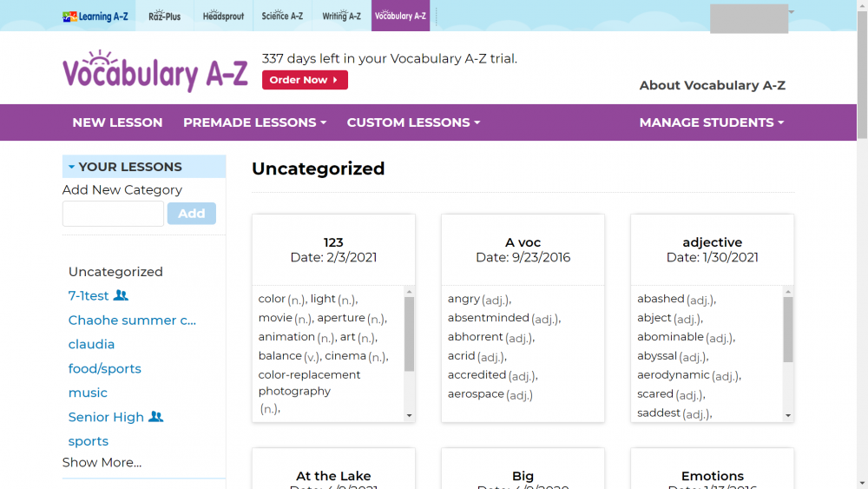
Task: Open the Headsprout product tab
Action: coord(223,16)
